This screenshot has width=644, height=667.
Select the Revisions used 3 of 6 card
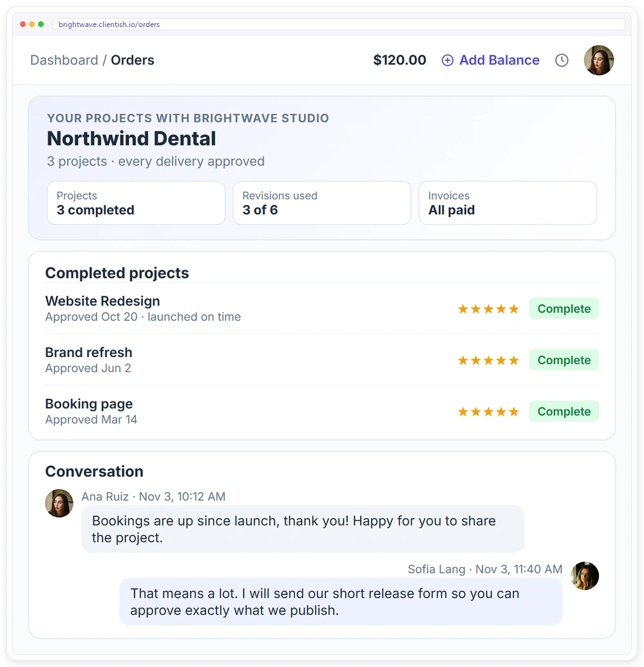pos(322,203)
